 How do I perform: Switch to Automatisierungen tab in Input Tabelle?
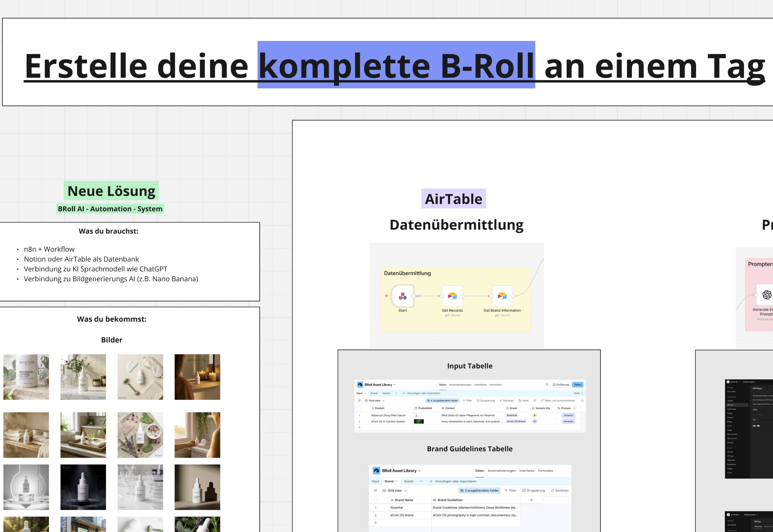point(460,385)
